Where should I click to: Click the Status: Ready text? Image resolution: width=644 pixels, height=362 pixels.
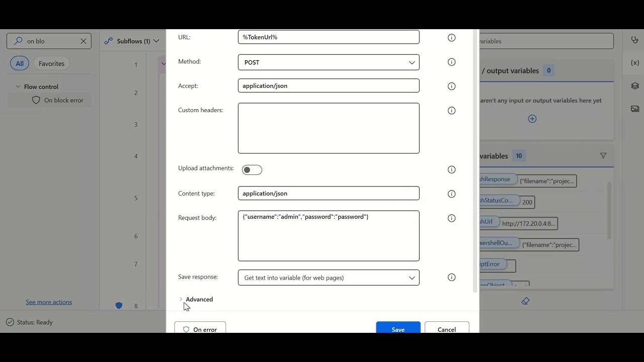[x=35, y=322]
